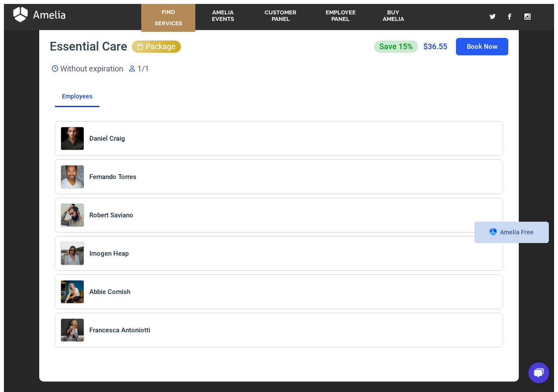558x392 pixels.
Task: Click the Amelia Free cube icon
Action: 493,232
